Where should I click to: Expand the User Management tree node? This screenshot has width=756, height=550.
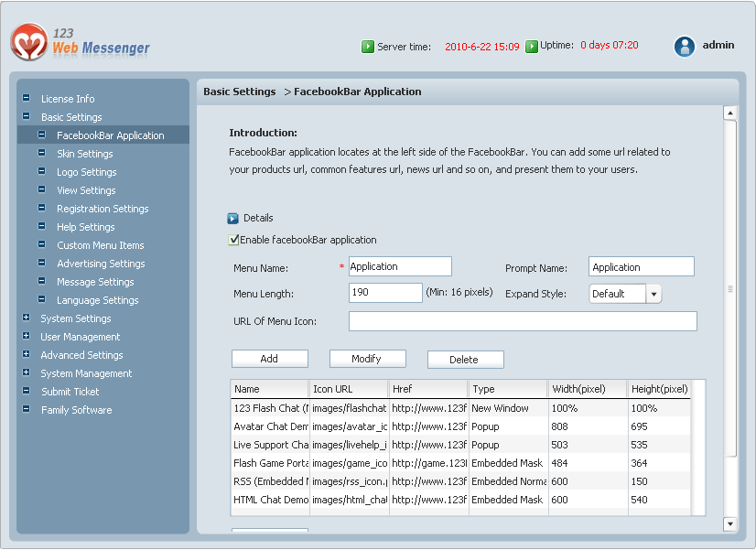(26, 337)
